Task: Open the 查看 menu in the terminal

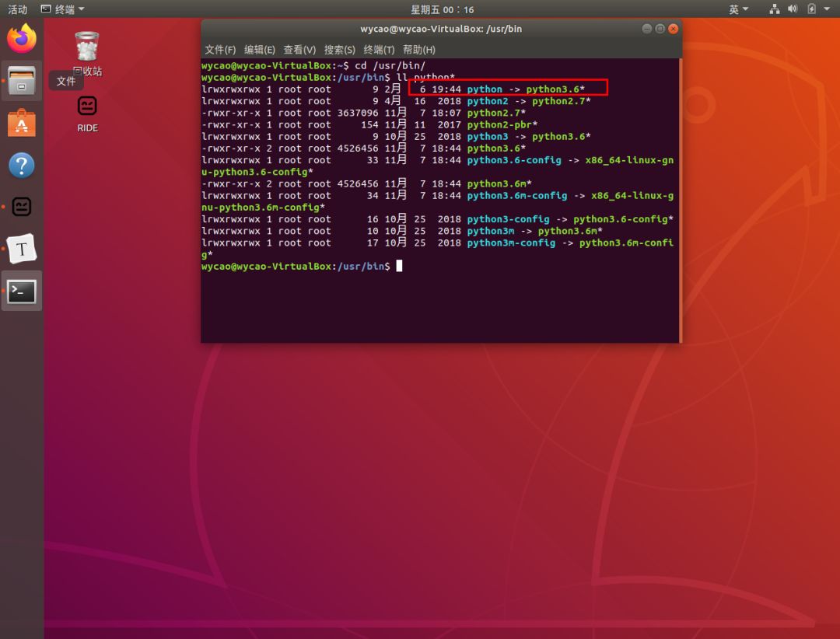Action: tap(301, 50)
